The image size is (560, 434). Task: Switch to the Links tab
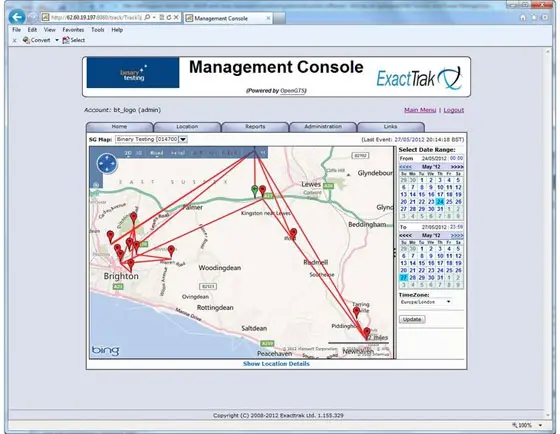click(x=390, y=127)
